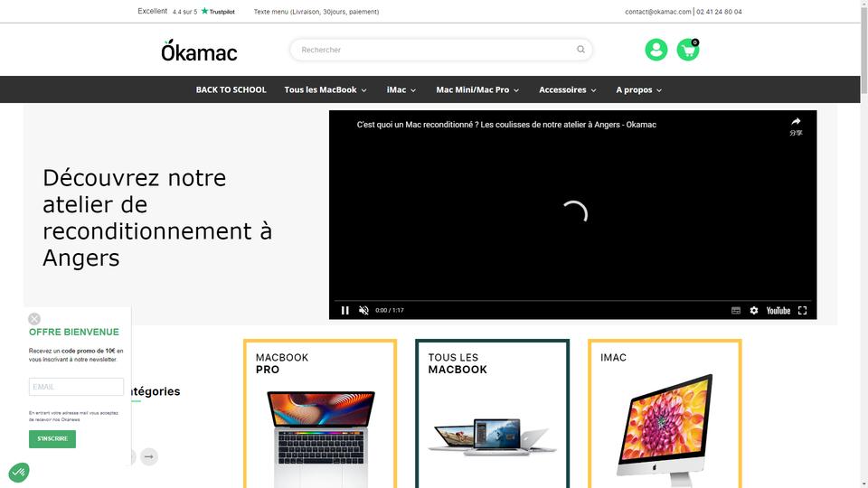Click the S'INSCRIRE button
The image size is (868, 488).
[x=52, y=439]
